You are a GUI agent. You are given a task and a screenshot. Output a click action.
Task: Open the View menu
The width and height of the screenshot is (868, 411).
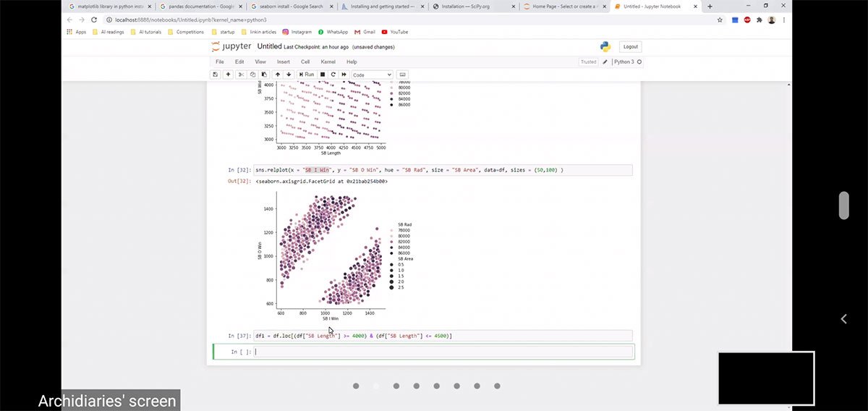[260, 62]
